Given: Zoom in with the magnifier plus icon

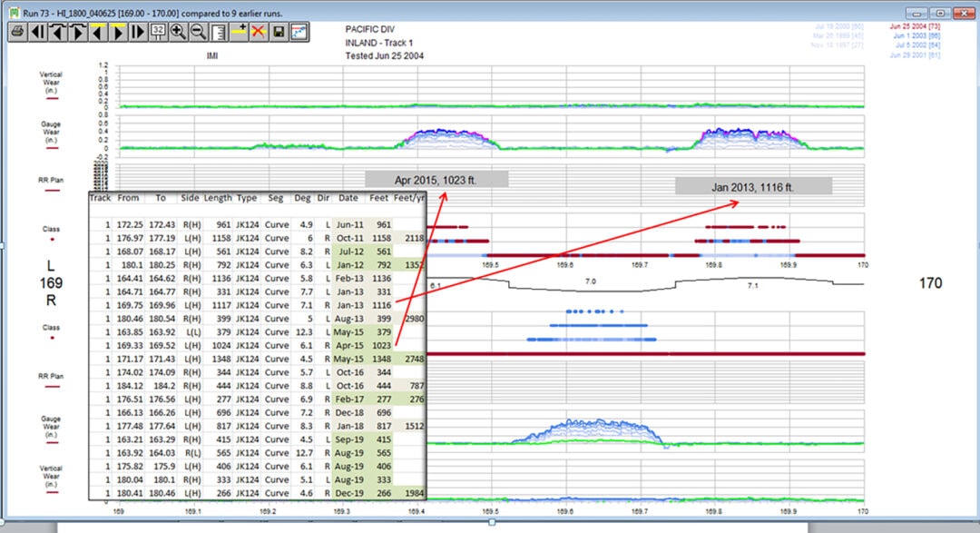Looking at the screenshot, I should (x=178, y=31).
